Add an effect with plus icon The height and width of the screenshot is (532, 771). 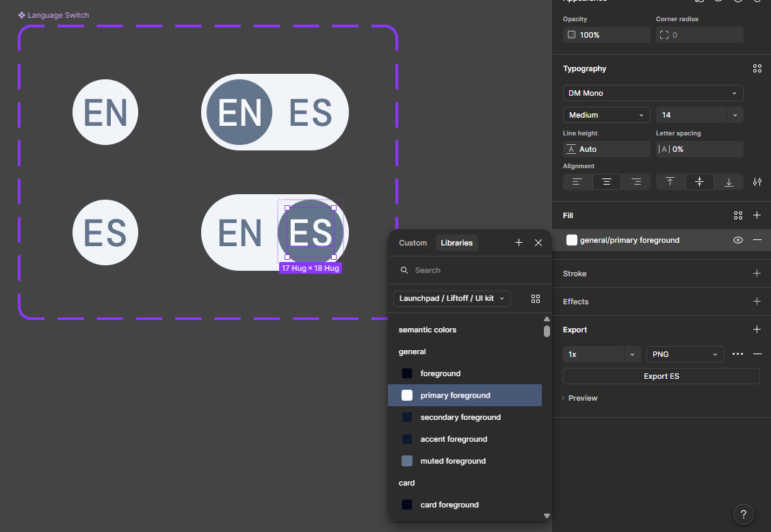[757, 302]
